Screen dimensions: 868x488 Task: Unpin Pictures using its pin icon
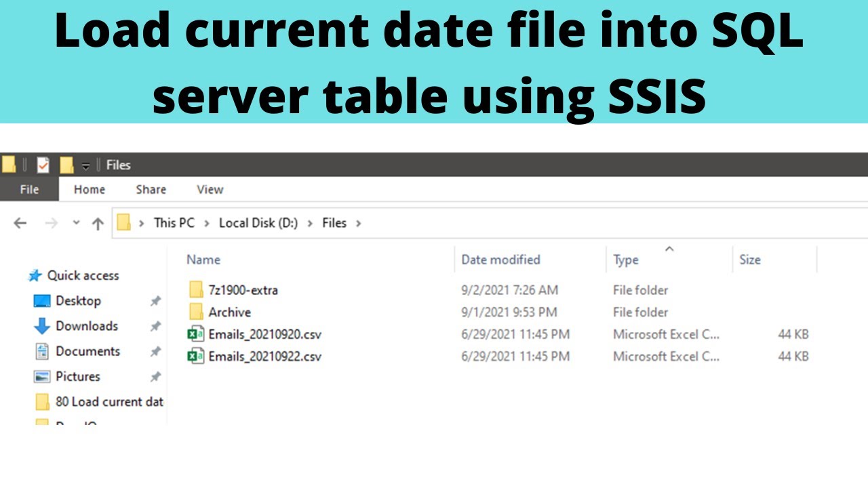click(155, 376)
